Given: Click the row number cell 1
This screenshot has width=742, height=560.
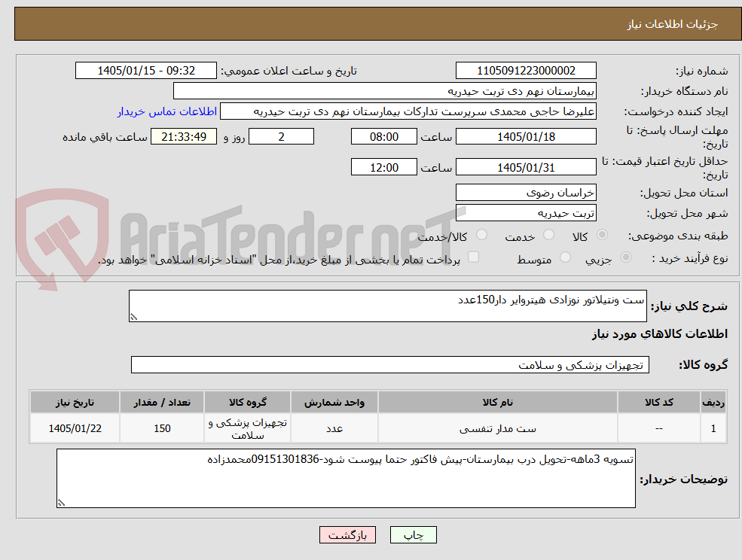Looking at the screenshot, I should (713, 428).
